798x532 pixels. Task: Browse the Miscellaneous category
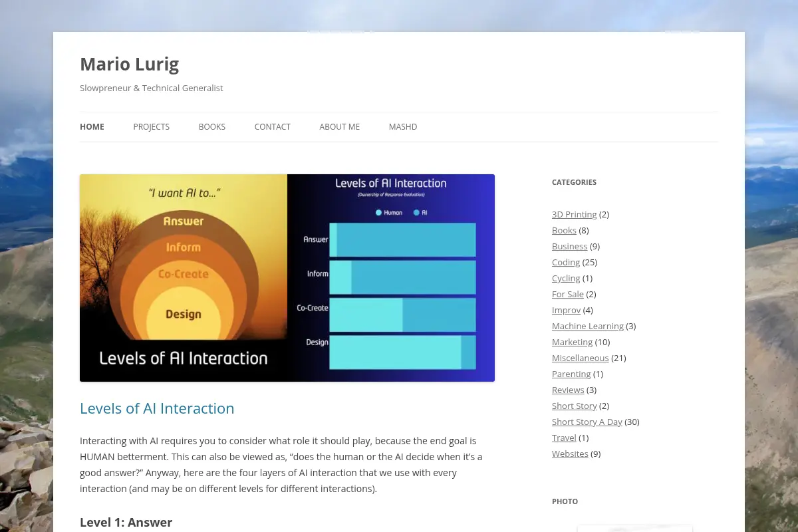point(580,358)
